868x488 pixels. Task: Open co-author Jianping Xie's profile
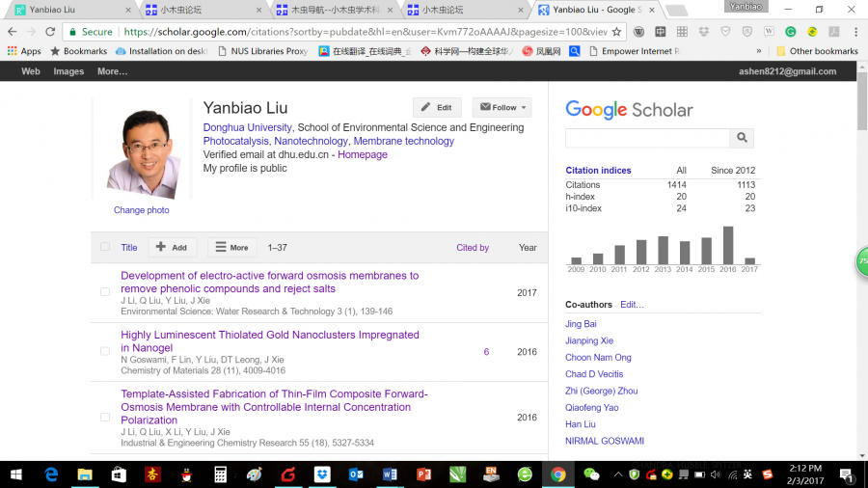pos(589,340)
